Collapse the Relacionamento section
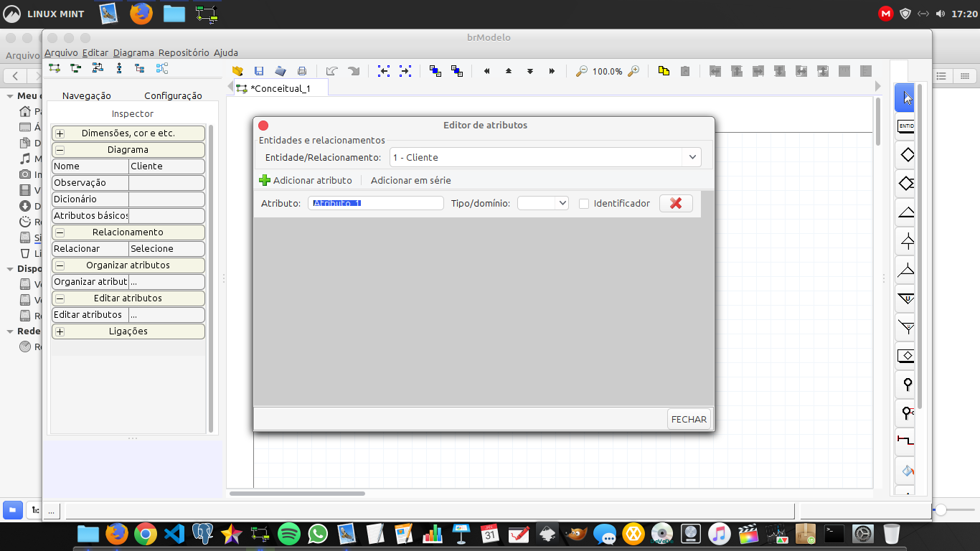 click(x=60, y=232)
